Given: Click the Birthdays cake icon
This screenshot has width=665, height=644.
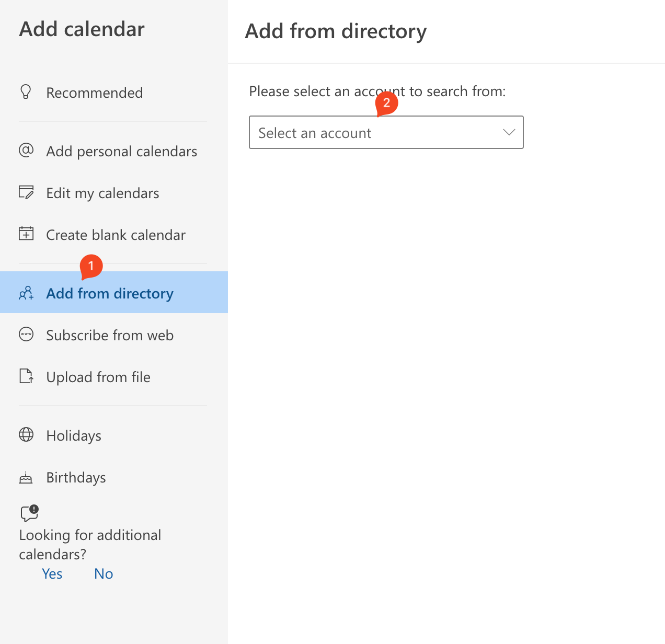Looking at the screenshot, I should click(26, 477).
